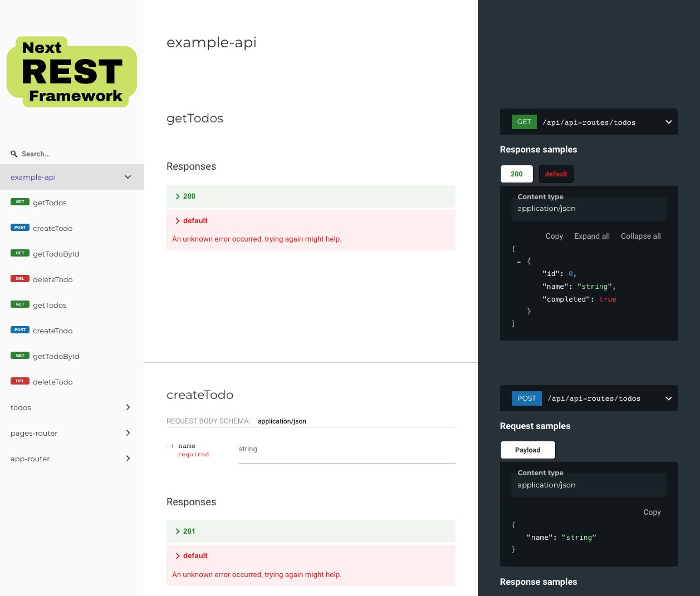Click the GET badge next to getTodos
Image resolution: width=700 pixels, height=596 pixels.
(x=20, y=202)
